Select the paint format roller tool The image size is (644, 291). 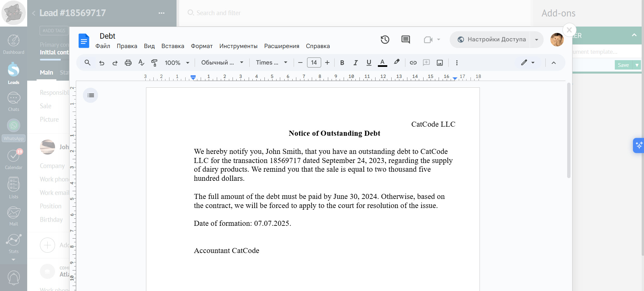coord(154,63)
